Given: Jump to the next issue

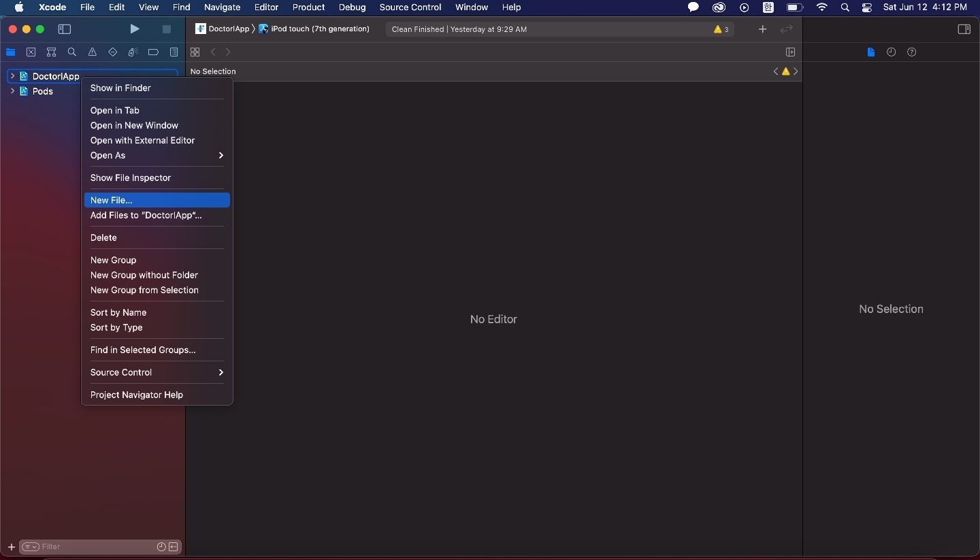Looking at the screenshot, I should pyautogui.click(x=796, y=71).
